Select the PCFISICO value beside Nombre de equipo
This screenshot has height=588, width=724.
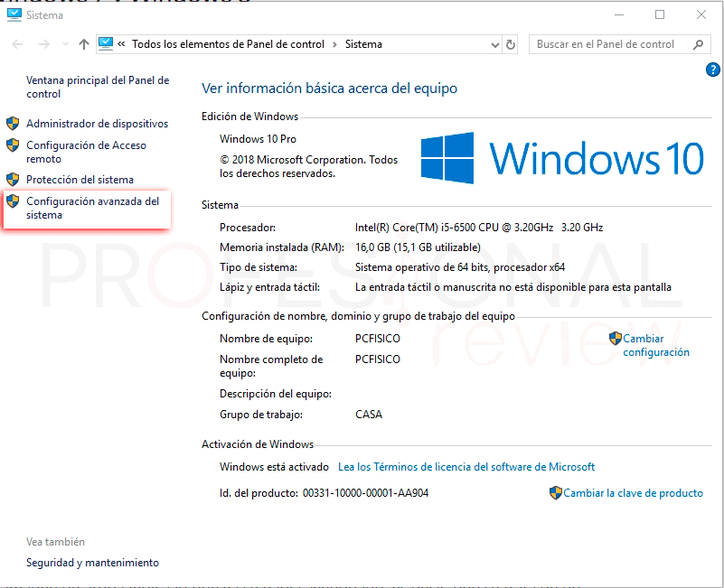377,339
